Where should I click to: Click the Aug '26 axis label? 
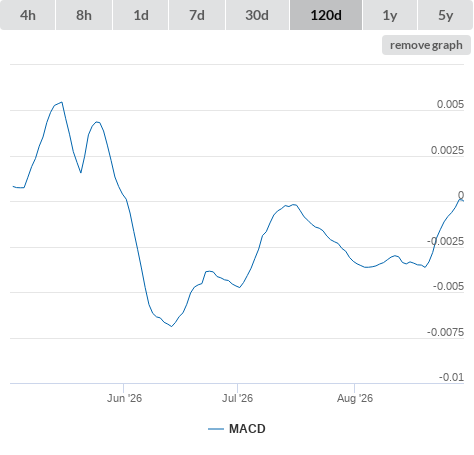(355, 398)
